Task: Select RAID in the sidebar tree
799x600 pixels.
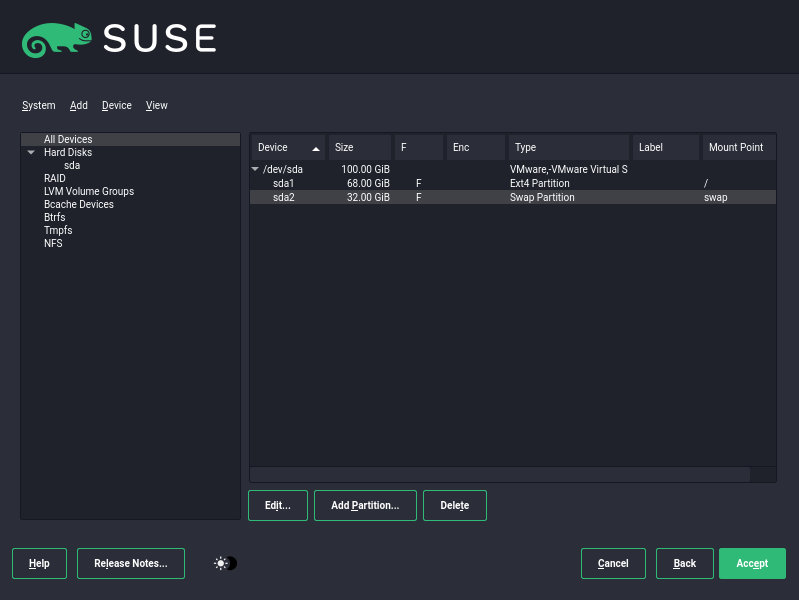Action: click(x=55, y=178)
